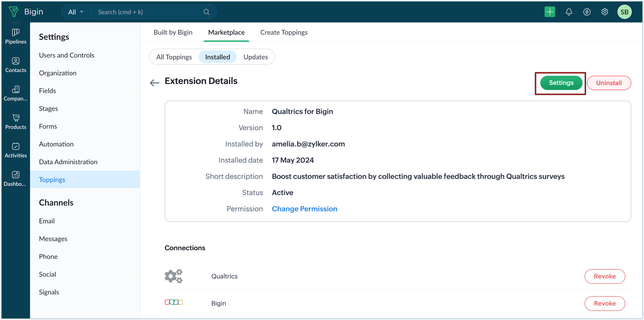
Task: Open the Pipelines module
Action: click(16, 36)
